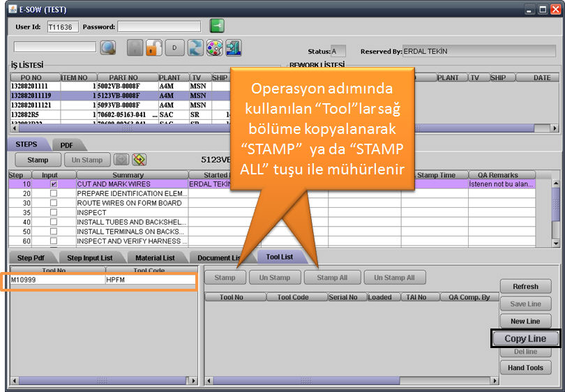The width and height of the screenshot is (565, 392).
Task: Select job row 13288201111
Action: point(120,86)
